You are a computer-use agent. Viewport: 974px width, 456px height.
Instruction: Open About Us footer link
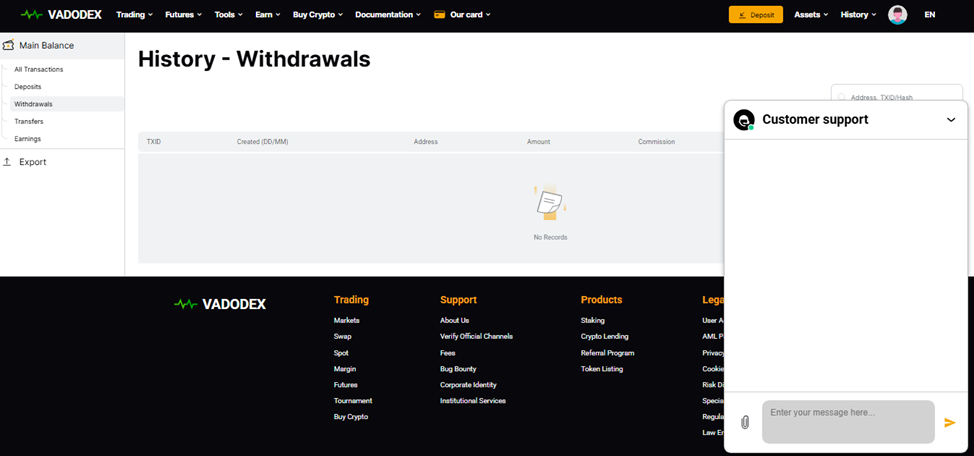pos(455,321)
